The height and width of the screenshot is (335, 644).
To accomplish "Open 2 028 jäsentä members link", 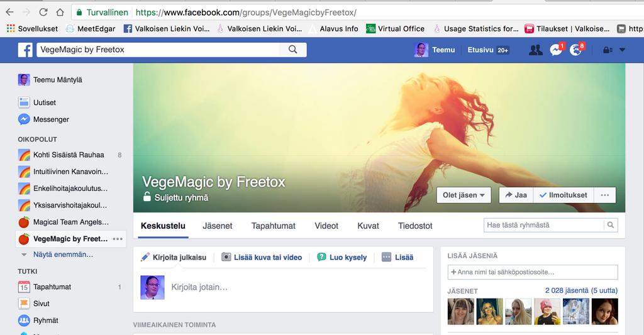I will point(581,290).
